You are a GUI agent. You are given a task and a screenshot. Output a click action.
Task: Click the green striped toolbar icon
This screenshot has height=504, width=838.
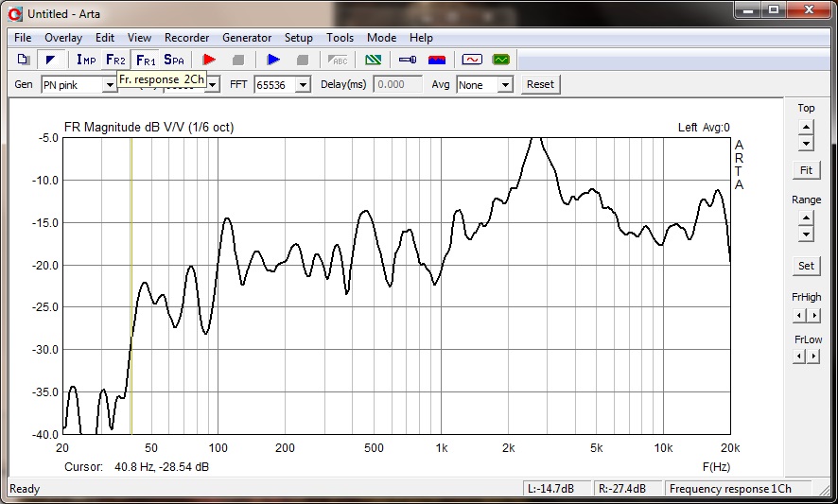pos(373,60)
